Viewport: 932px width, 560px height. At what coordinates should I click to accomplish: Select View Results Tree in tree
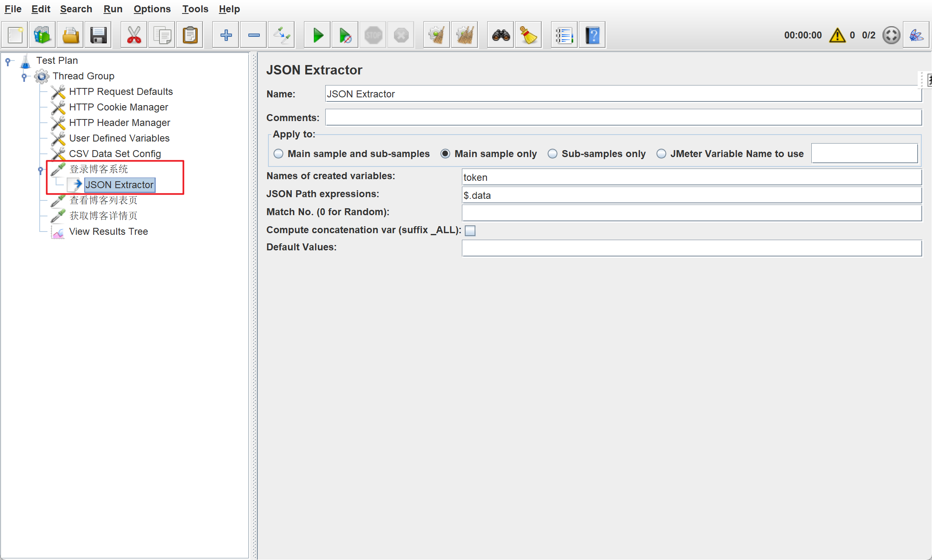coord(108,232)
